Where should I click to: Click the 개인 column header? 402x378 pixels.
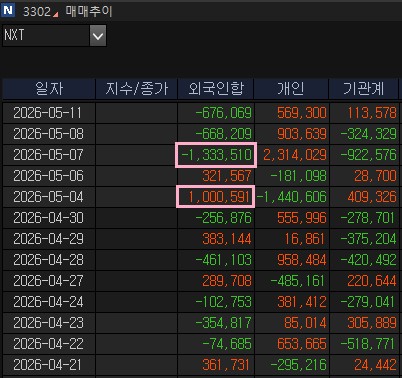(x=291, y=89)
